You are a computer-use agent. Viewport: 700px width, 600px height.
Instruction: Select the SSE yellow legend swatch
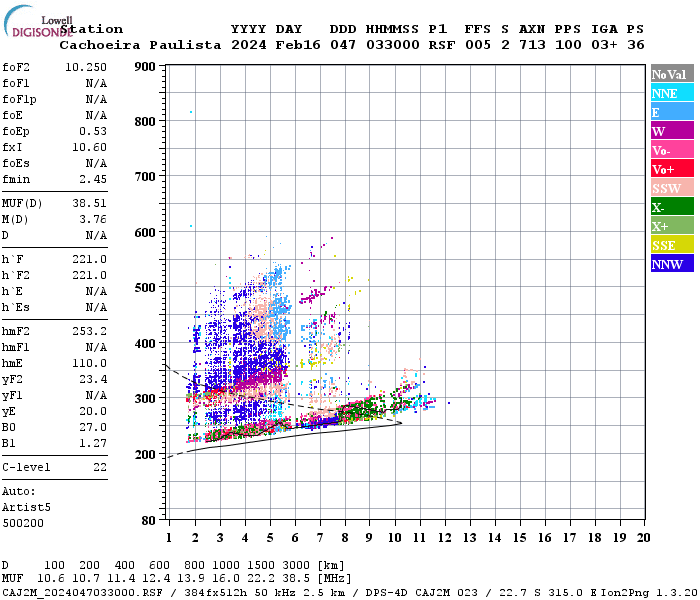(672, 245)
